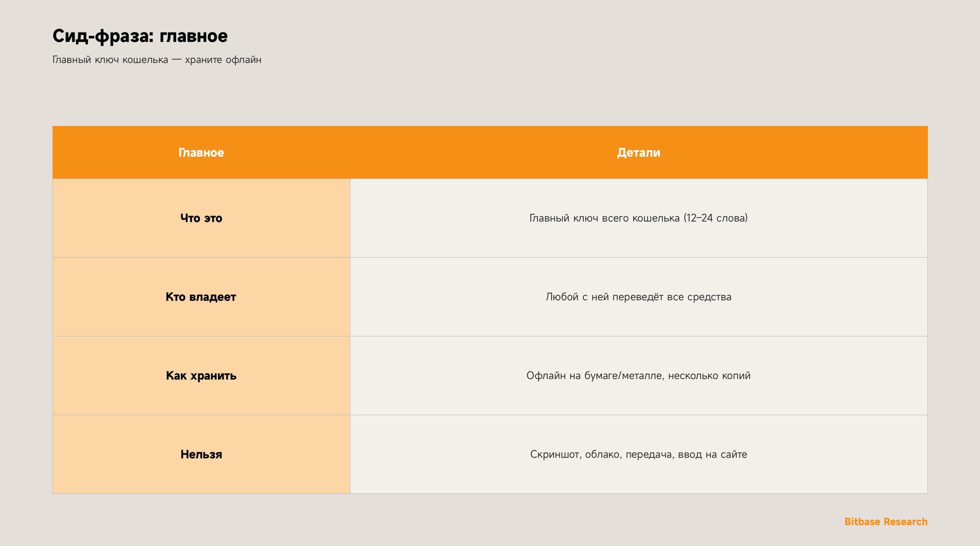980x546 pixels.
Task: Select subtitle "Главный ключ кошелька — храните офлайн"
Action: 157,60
